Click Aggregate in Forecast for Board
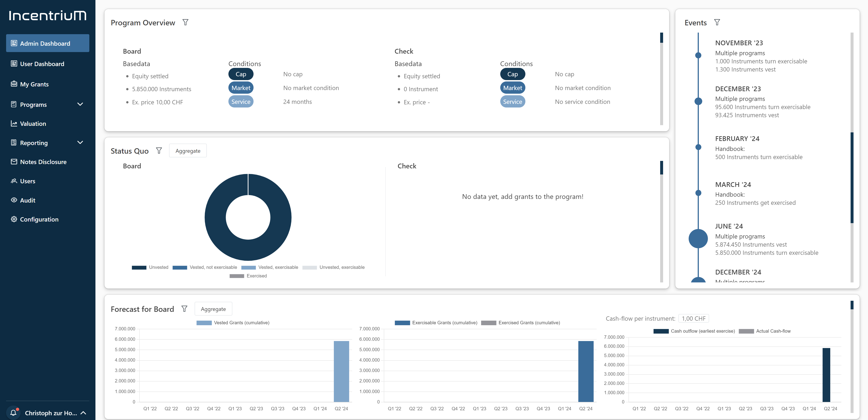 [x=213, y=309]
